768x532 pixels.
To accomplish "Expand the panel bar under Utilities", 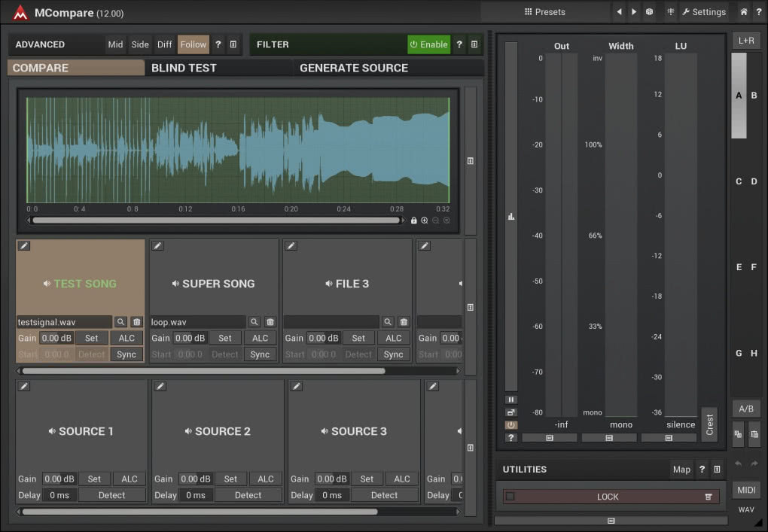I will (611, 521).
